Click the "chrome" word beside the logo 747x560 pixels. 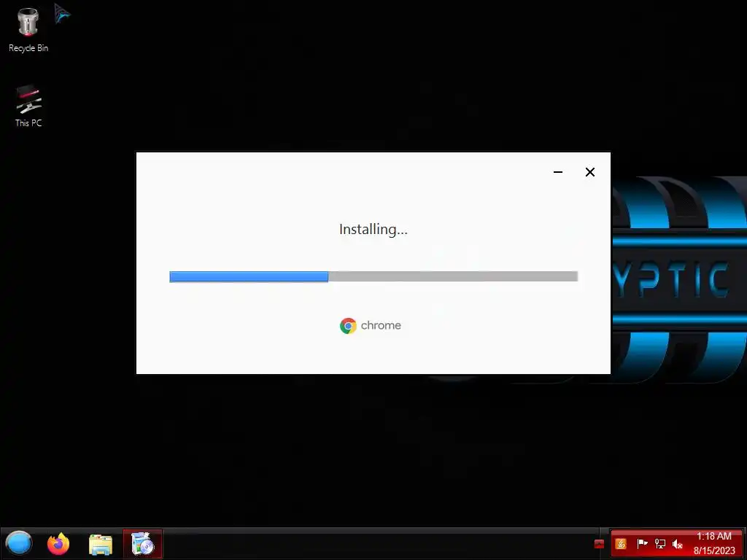pyautogui.click(x=381, y=326)
